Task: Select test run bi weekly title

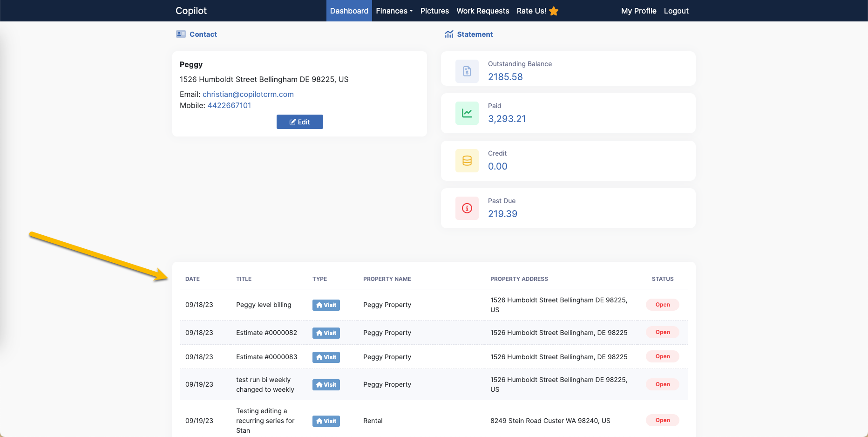Action: [265, 385]
